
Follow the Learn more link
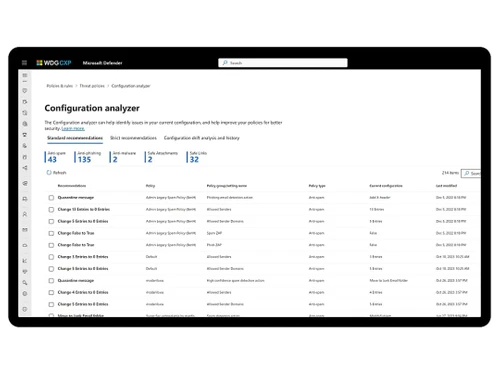tap(73, 128)
